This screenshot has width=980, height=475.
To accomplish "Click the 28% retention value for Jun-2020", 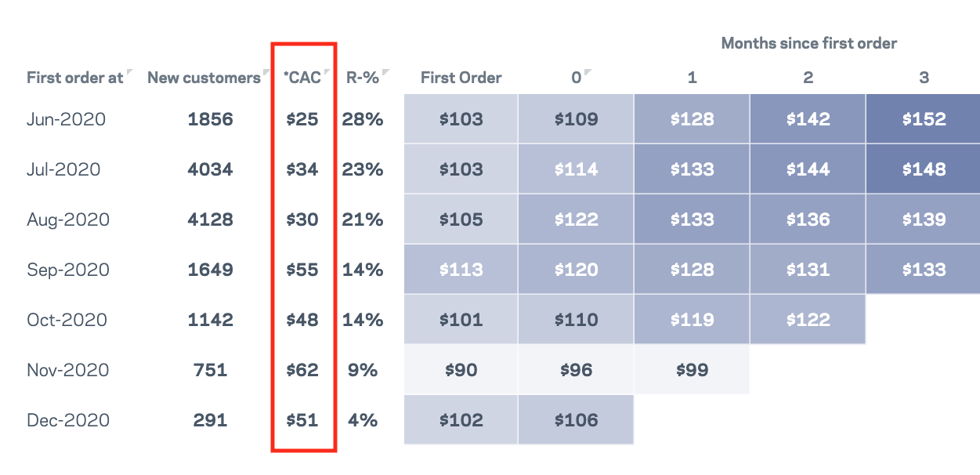I will pos(363,120).
